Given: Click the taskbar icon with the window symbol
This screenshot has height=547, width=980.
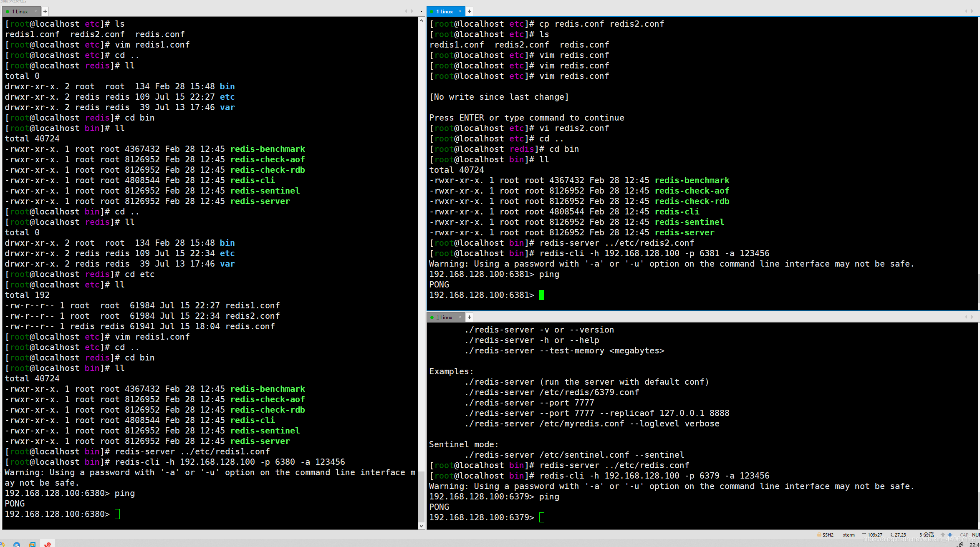Looking at the screenshot, I should [32, 544].
